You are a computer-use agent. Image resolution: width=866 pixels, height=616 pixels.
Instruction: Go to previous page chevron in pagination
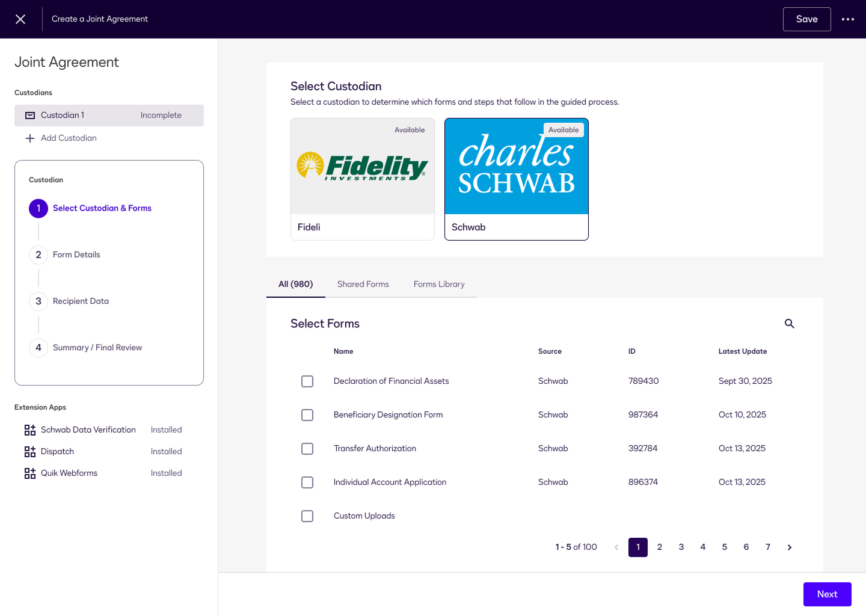(616, 547)
